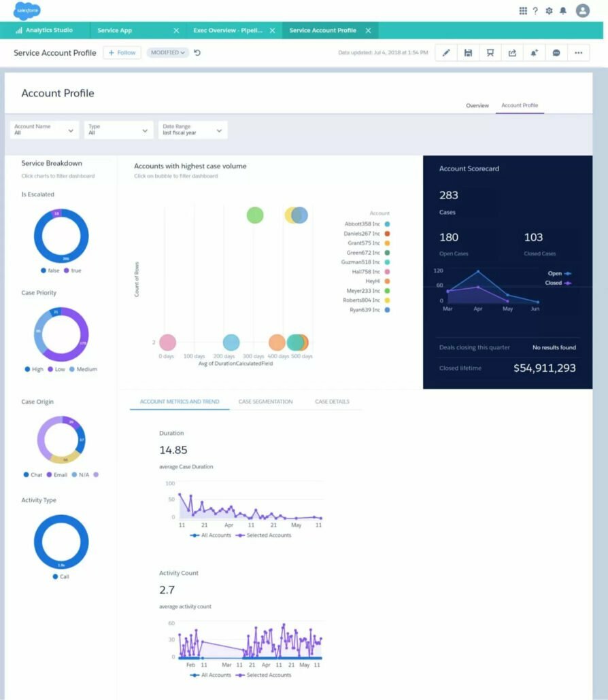Click the green bubble in the case volume chart

[255, 215]
